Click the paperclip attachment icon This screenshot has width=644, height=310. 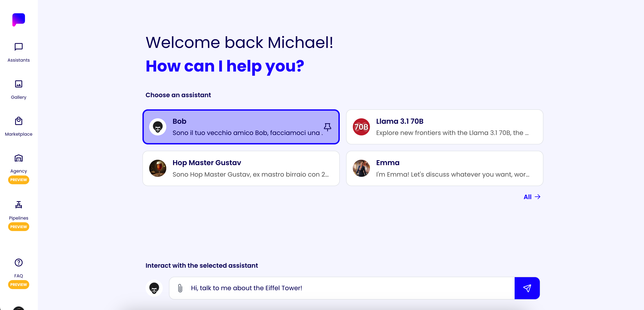click(x=180, y=288)
